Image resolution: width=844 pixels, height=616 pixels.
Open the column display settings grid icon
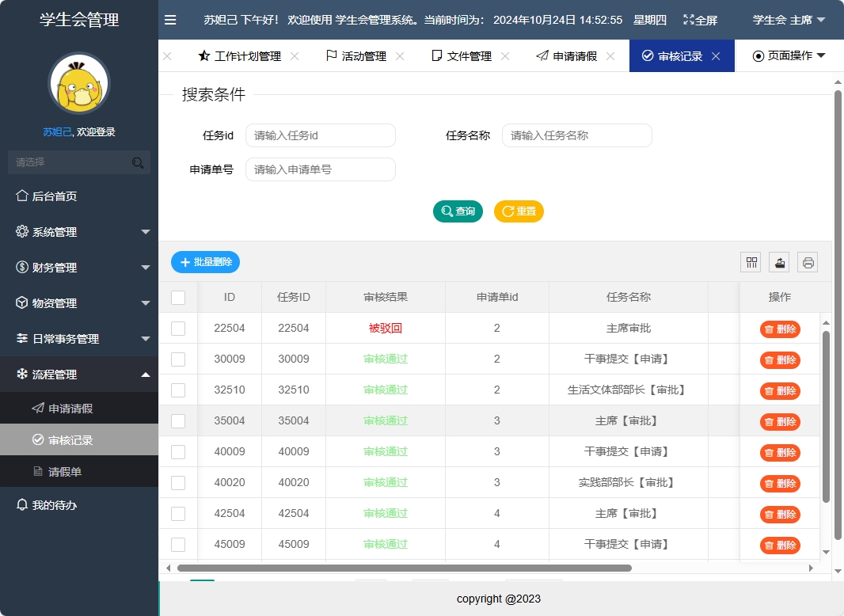[750, 261]
